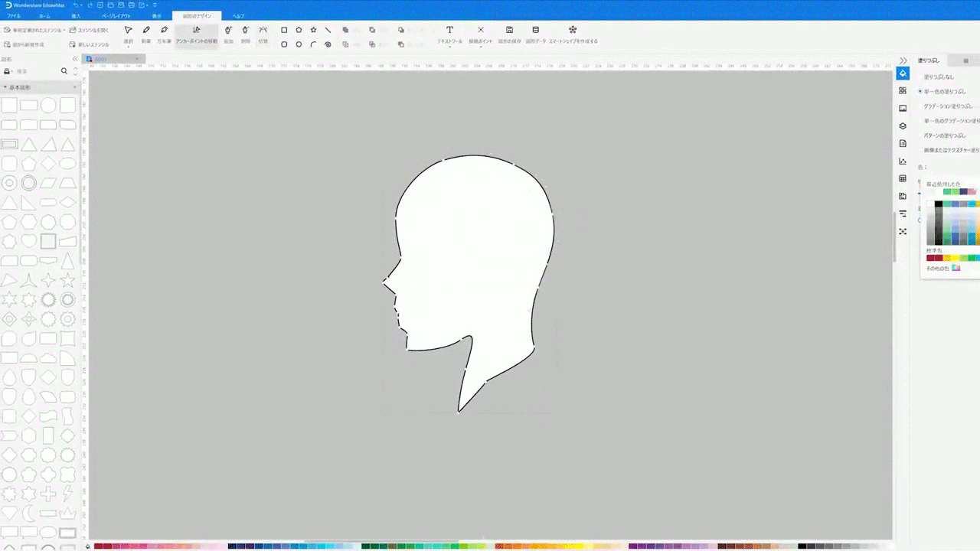This screenshot has height=551, width=980.
Task: Select the Pen (万年筆) tool
Action: coord(164,34)
